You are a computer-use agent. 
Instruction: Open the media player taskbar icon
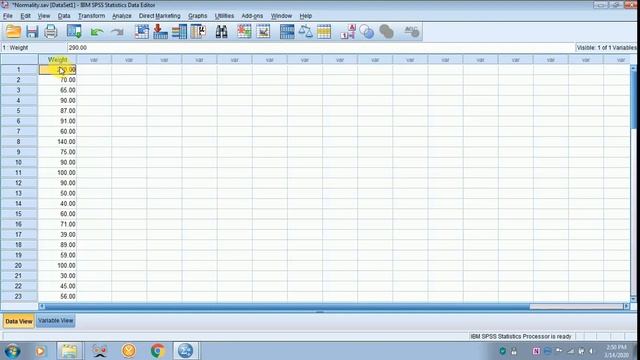click(40, 351)
